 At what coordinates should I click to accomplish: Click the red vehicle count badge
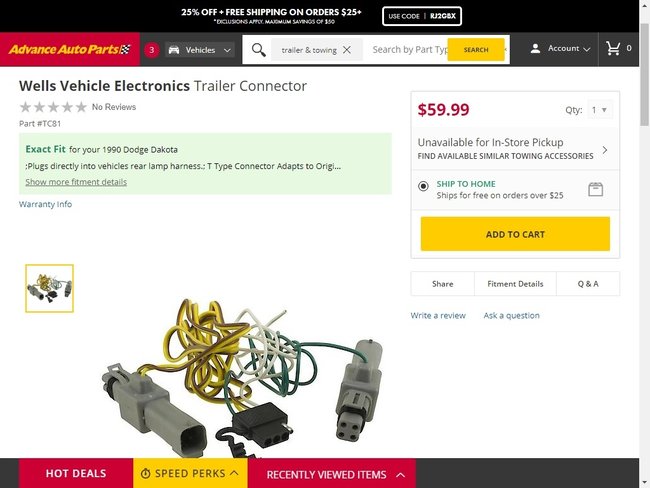point(152,49)
